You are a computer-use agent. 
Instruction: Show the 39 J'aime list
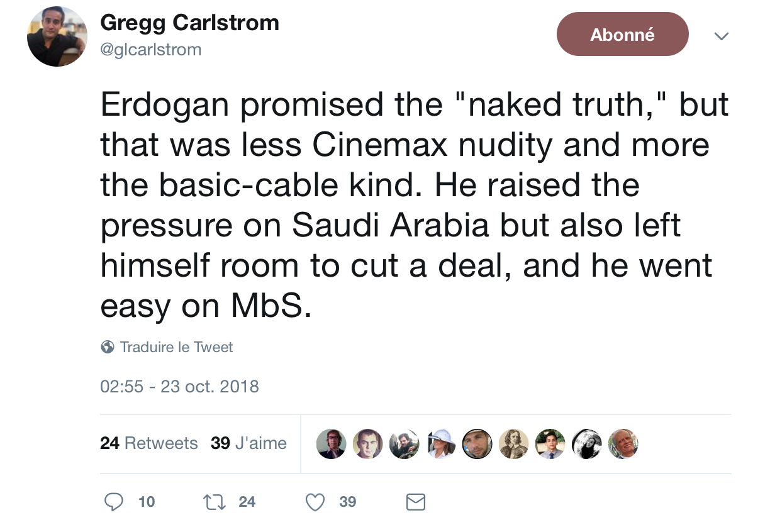point(248,443)
